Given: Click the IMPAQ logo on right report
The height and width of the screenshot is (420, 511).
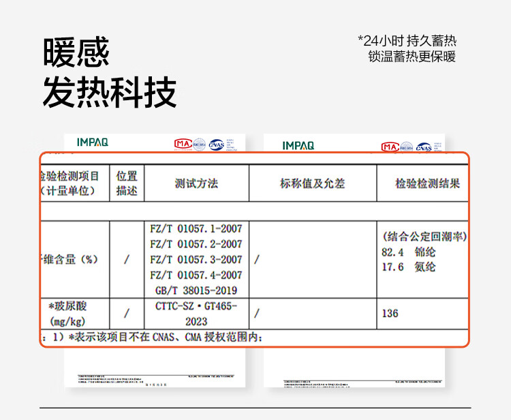Looking at the screenshot, I should (298, 145).
